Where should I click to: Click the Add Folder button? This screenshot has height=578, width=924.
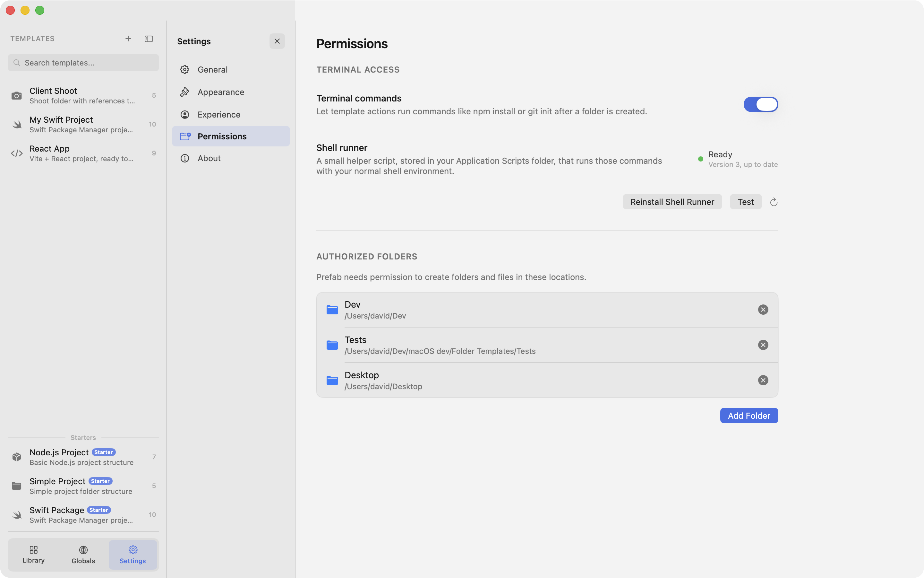pos(749,416)
